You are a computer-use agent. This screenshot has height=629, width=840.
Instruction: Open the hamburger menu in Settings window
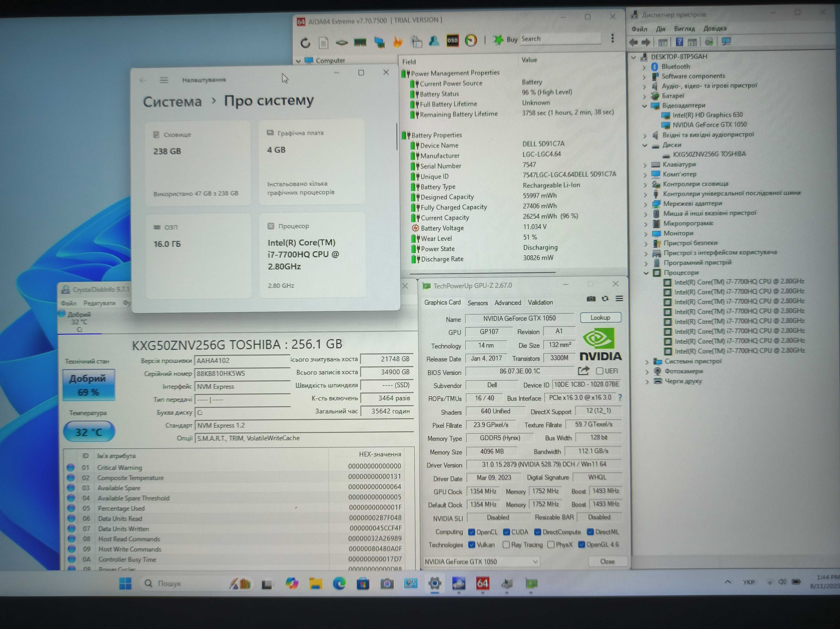164,80
